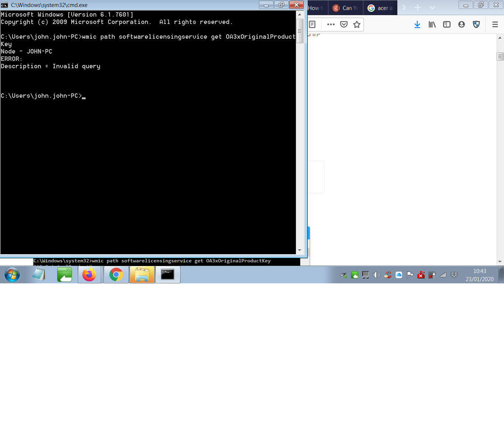Open the Firefox Account icon
Image resolution: width=504 pixels, height=442 pixels.
[x=462, y=24]
